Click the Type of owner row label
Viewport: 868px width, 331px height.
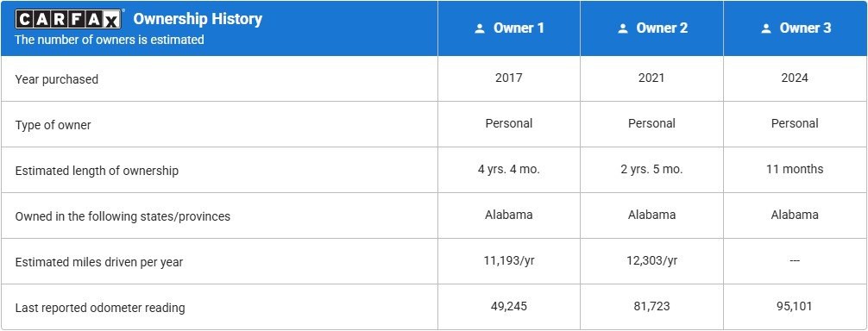53,126
